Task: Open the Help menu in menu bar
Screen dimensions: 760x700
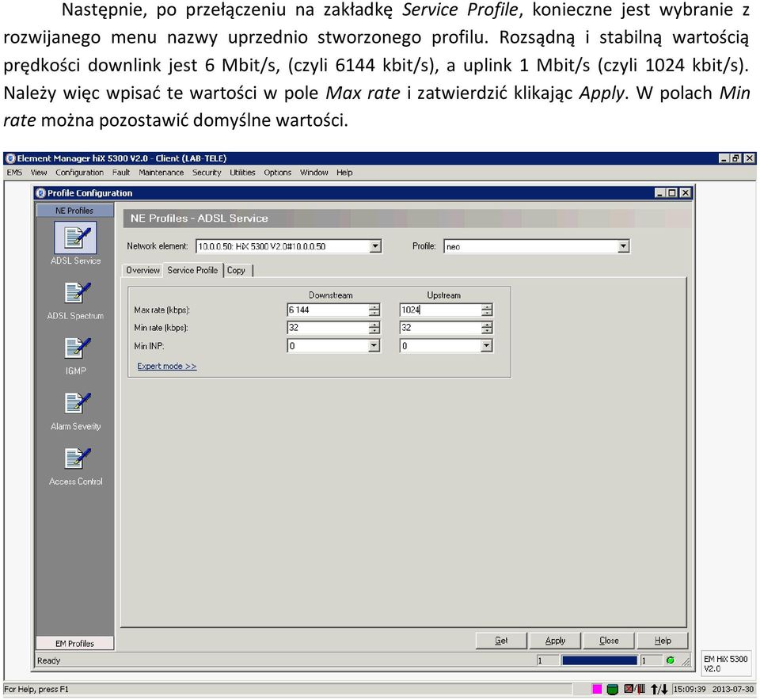Action: pos(344,173)
